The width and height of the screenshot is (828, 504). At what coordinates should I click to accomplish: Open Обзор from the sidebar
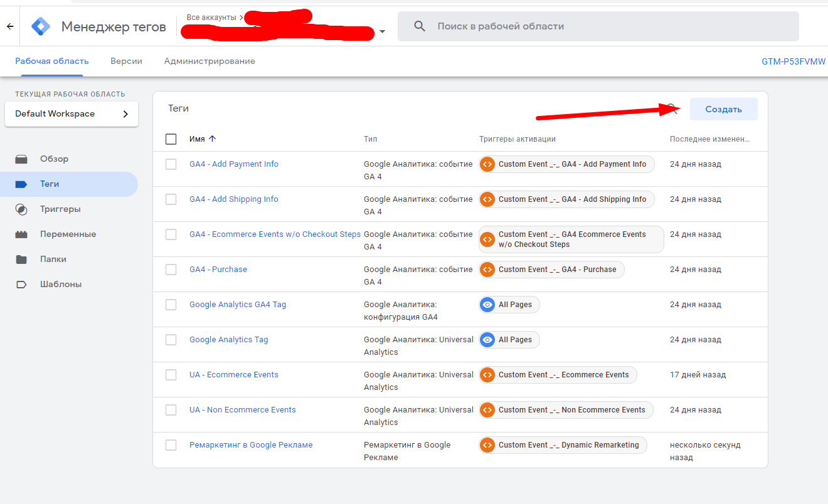click(54, 159)
